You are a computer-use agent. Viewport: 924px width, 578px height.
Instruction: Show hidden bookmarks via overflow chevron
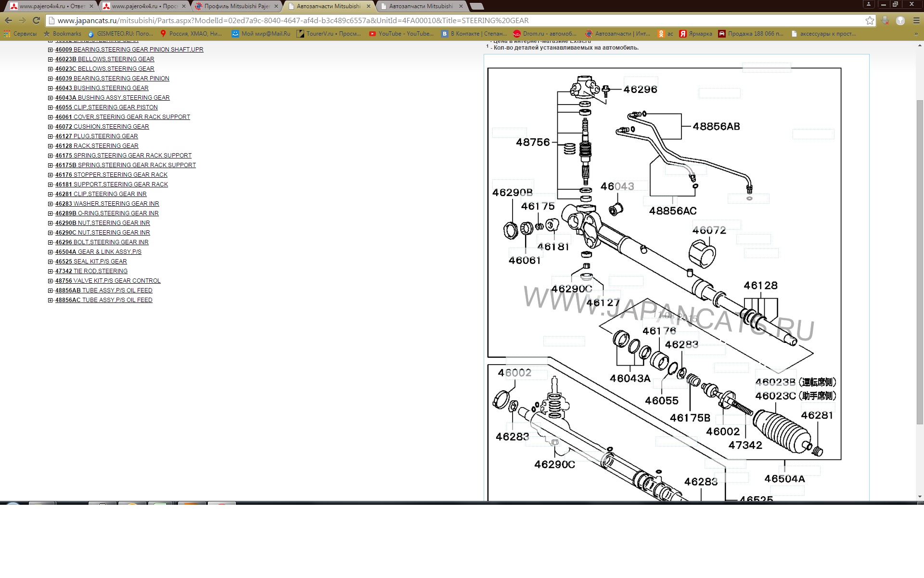coord(916,34)
